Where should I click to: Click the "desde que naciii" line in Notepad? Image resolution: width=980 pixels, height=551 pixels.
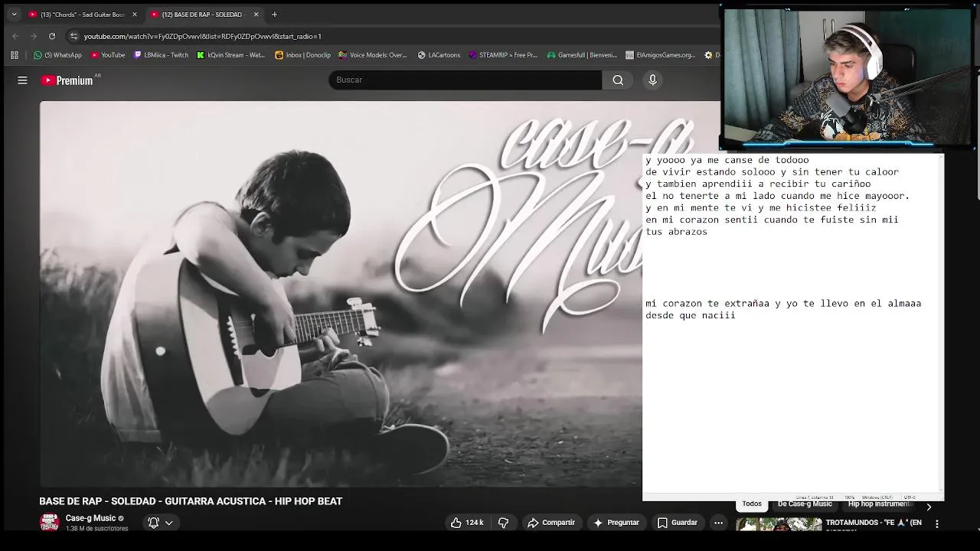[690, 315]
